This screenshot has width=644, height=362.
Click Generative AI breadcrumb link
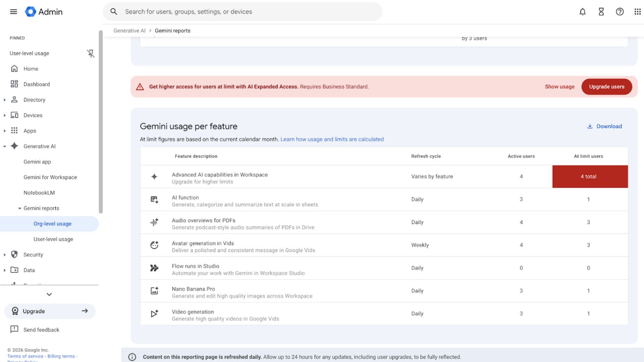pyautogui.click(x=129, y=31)
